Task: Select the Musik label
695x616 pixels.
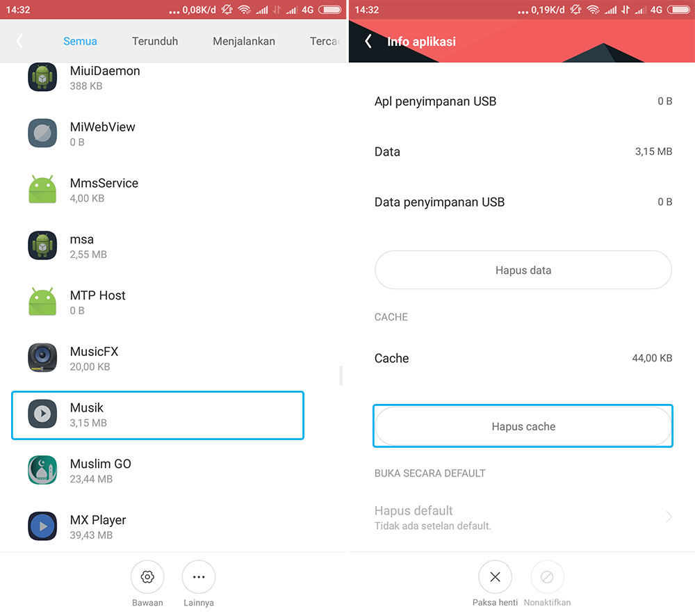Action: [86, 407]
